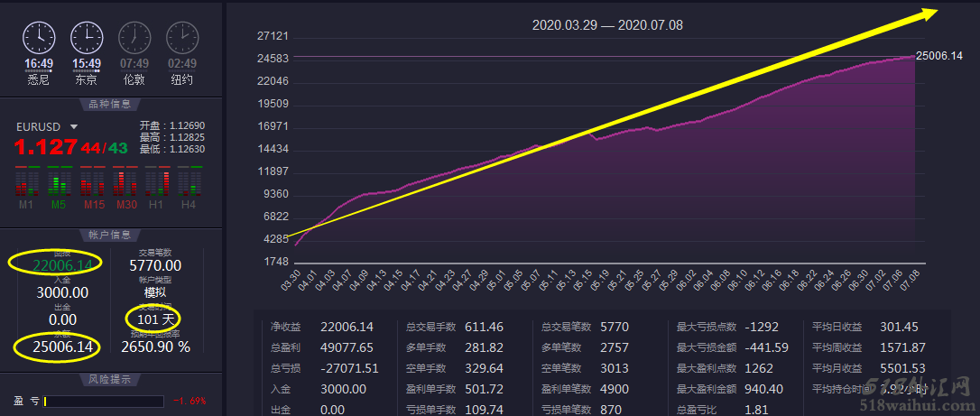
Task: Click the 最低 1.12630 low price
Action: 172,149
